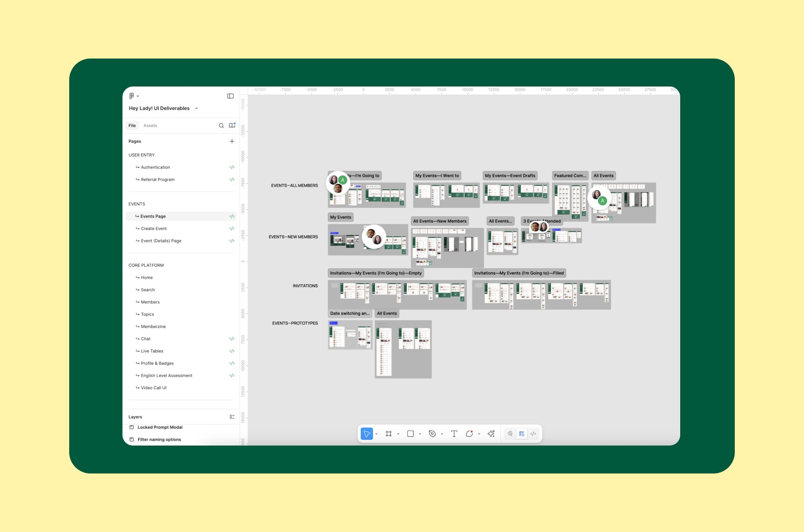Switch to Dev Mode in toolbar
The height and width of the screenshot is (532, 804).
click(x=533, y=434)
